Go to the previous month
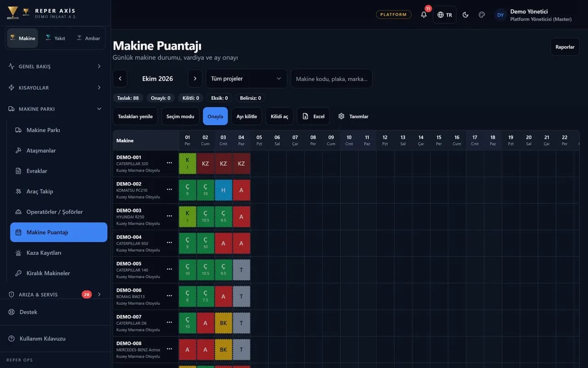The image size is (588, 368). [120, 79]
